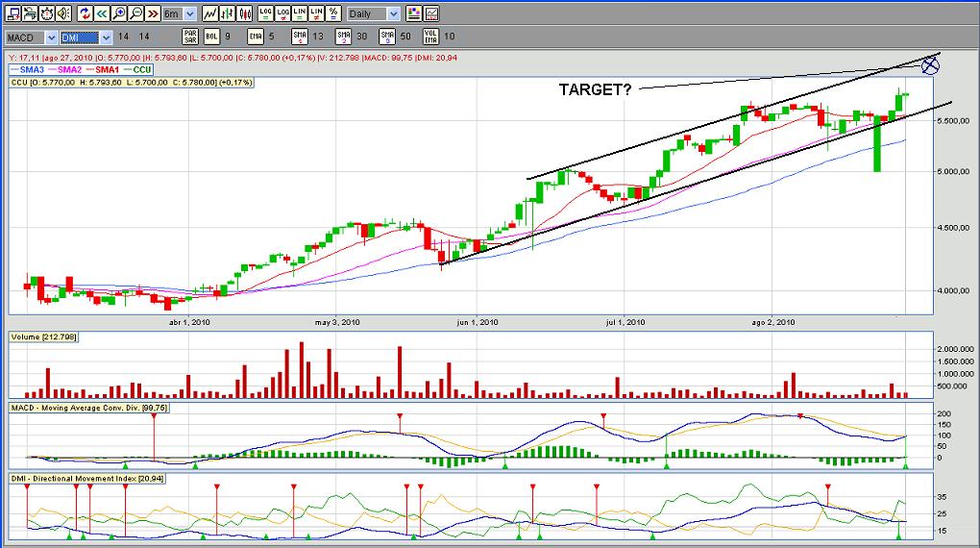Click the scroll forward double-arrow icon
980x548 pixels.
[x=153, y=13]
